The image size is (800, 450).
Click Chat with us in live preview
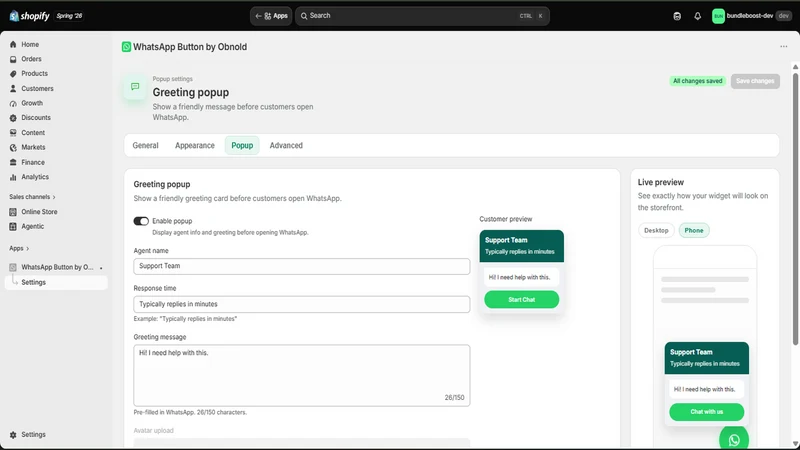(x=707, y=412)
